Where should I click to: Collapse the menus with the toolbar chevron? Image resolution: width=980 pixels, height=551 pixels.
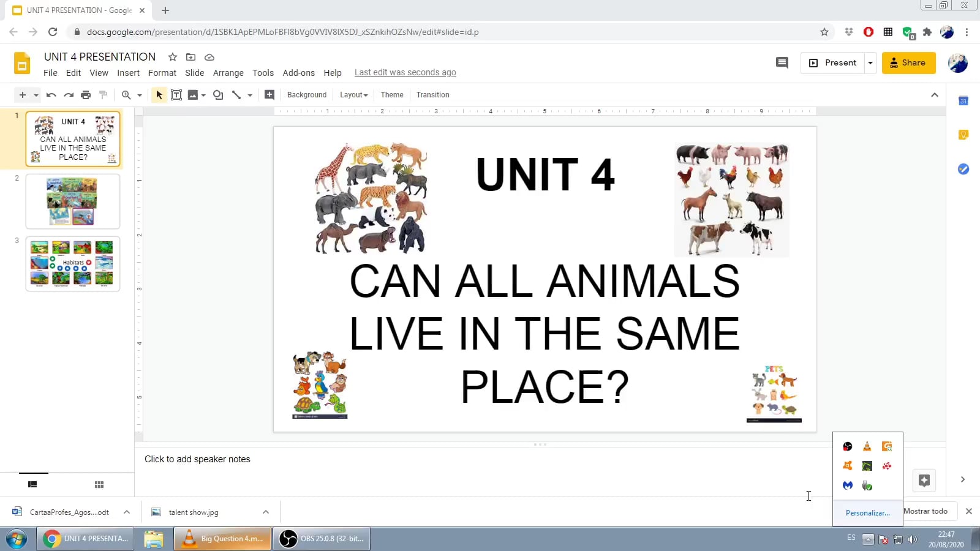coord(935,95)
